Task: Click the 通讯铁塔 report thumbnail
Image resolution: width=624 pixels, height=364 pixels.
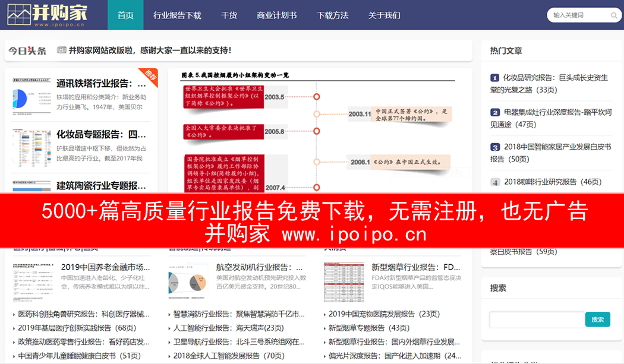Action: (x=31, y=96)
